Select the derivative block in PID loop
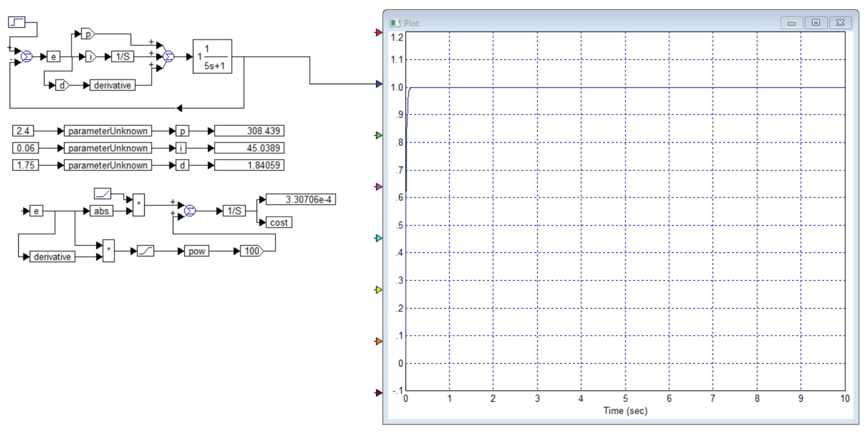The width and height of the screenshot is (868, 435). pyautogui.click(x=113, y=85)
